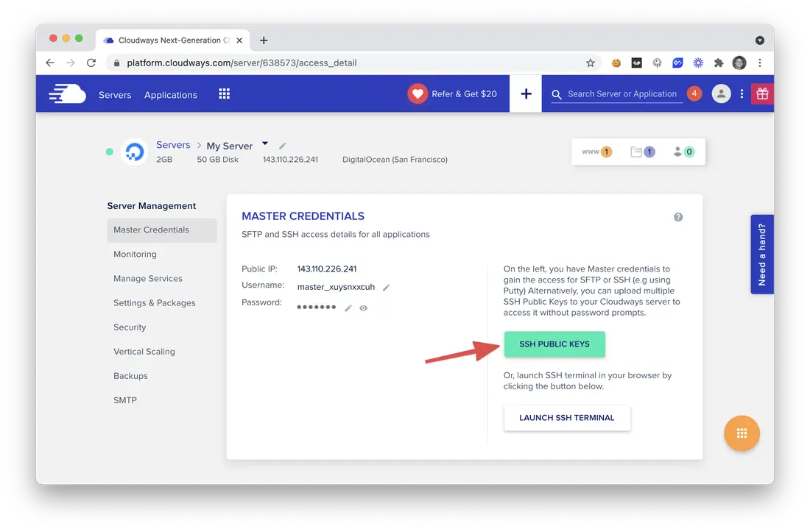This screenshot has height=532, width=810.
Task: Click LAUNCH SSH TERMINAL button
Action: tap(567, 418)
